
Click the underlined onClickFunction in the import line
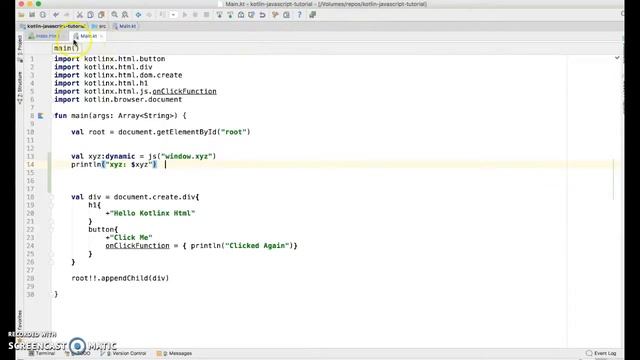click(x=184, y=91)
